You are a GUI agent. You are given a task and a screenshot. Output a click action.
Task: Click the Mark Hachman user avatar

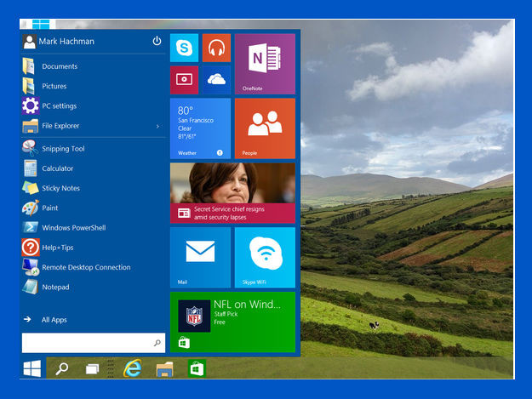30,42
